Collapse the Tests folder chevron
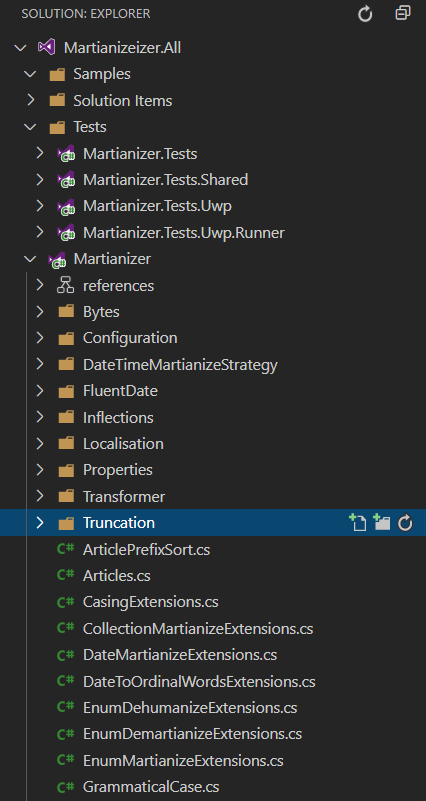426x801 pixels. coord(31,127)
